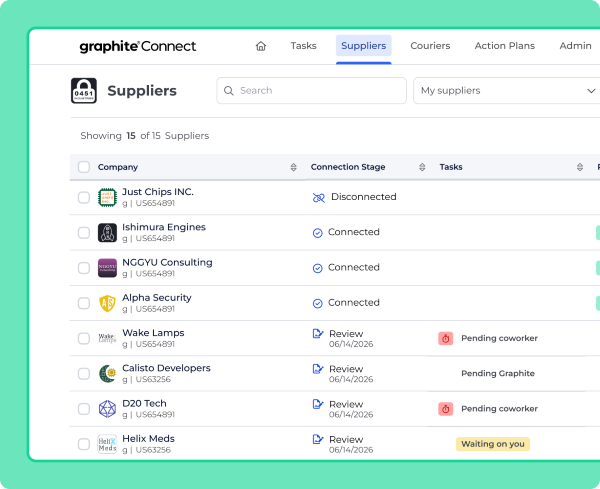Click Wake Lamps red timer icon
Image resolution: width=600 pixels, height=489 pixels.
[446, 338]
